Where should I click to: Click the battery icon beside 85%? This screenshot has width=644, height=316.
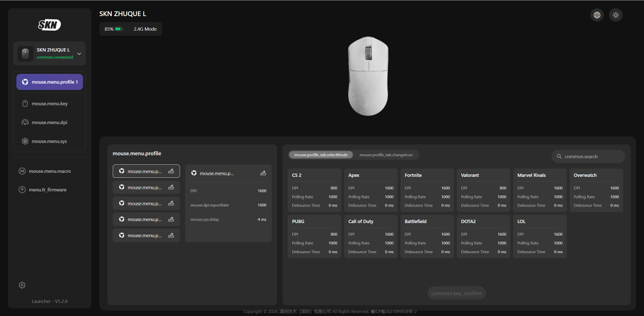(x=119, y=29)
